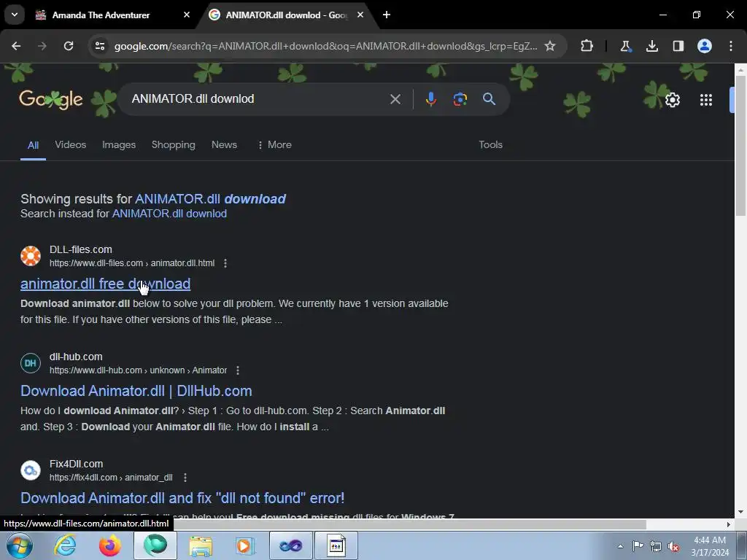Open a new browser tab
Image resolution: width=747 pixels, height=560 pixels.
[x=387, y=15]
